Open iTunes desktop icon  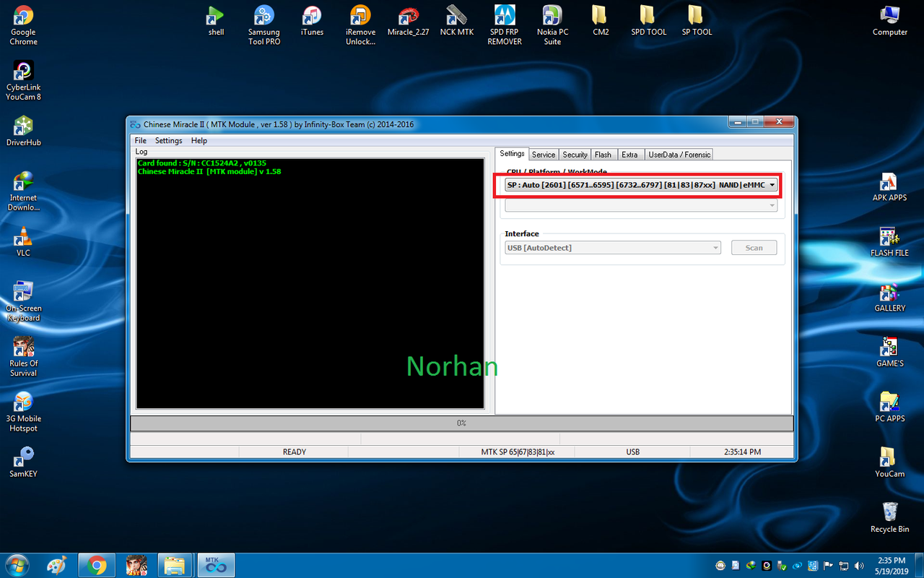[312, 20]
